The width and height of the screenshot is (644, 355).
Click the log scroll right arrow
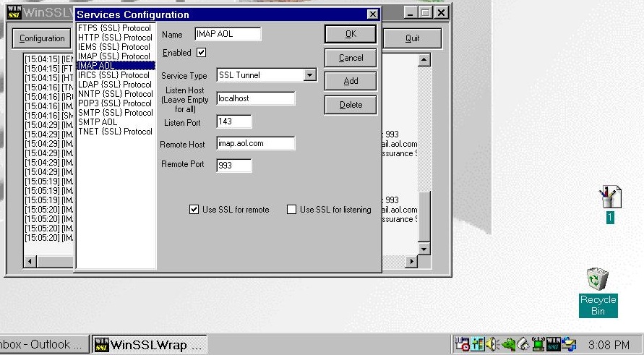click(x=411, y=261)
